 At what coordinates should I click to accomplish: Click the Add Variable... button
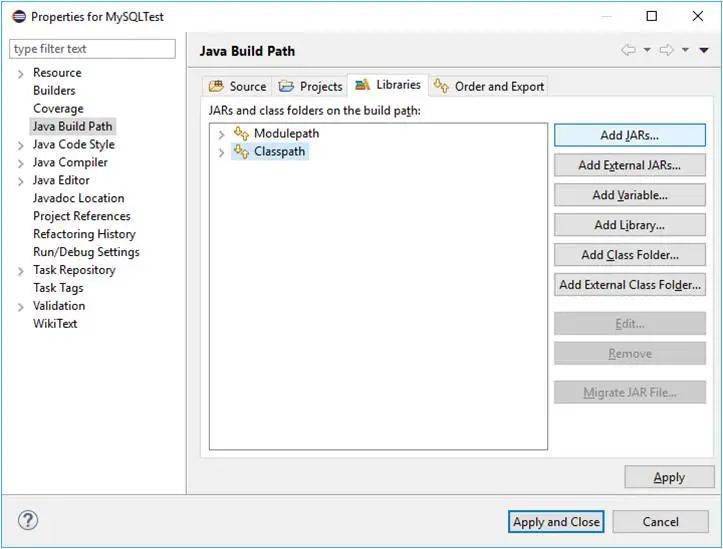coord(630,195)
